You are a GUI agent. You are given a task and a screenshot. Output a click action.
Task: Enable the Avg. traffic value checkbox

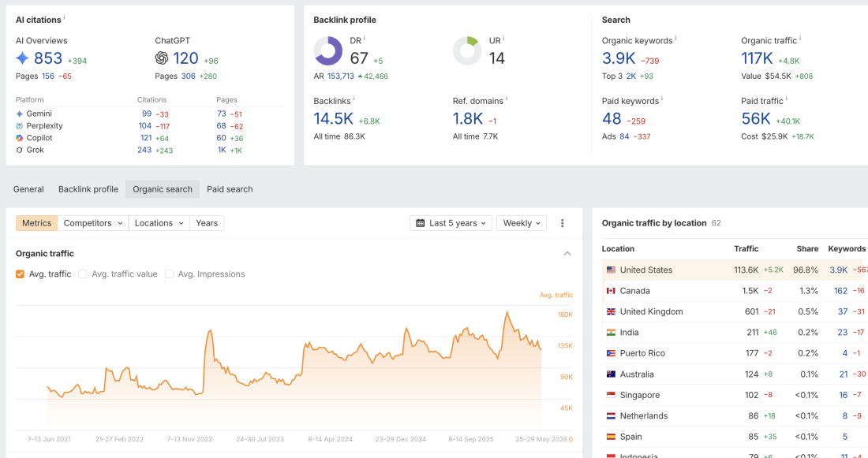[x=83, y=274]
